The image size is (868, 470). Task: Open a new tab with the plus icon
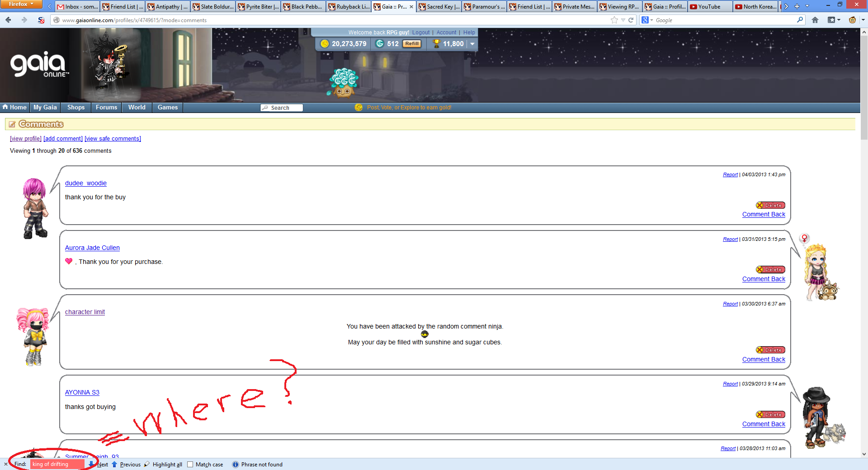(x=797, y=6)
